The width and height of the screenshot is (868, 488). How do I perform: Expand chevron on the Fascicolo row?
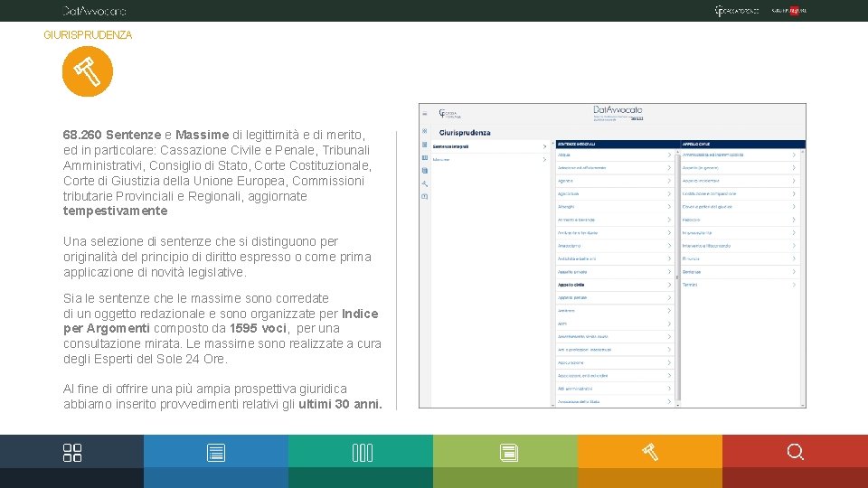coord(794,220)
